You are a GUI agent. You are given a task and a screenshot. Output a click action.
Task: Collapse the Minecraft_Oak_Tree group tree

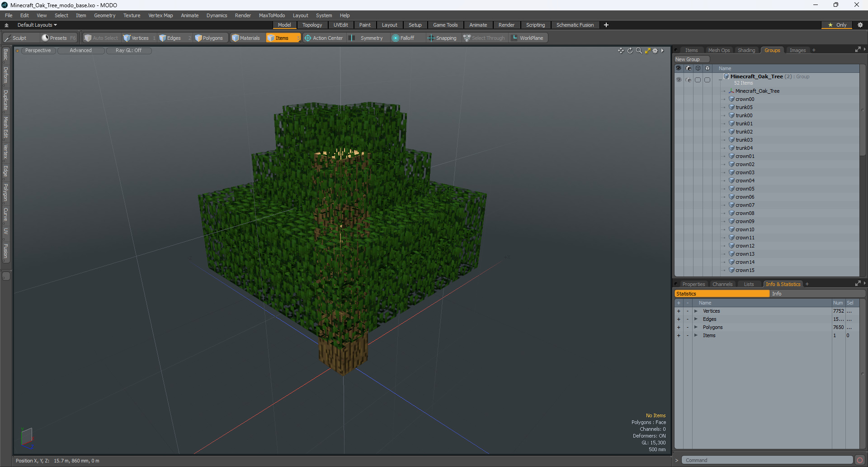pyautogui.click(x=720, y=80)
